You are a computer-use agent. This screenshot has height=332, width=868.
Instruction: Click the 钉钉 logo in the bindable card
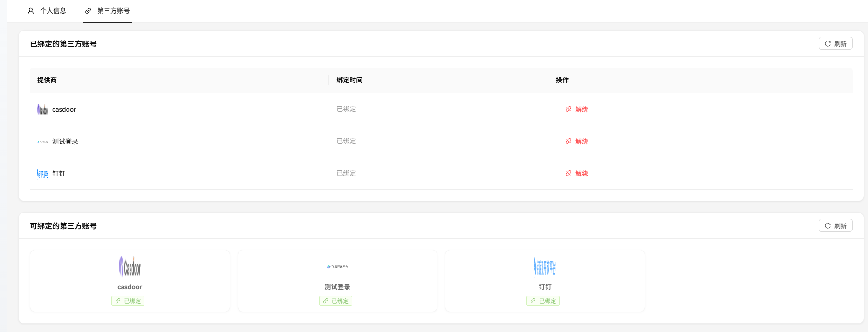[x=545, y=267]
